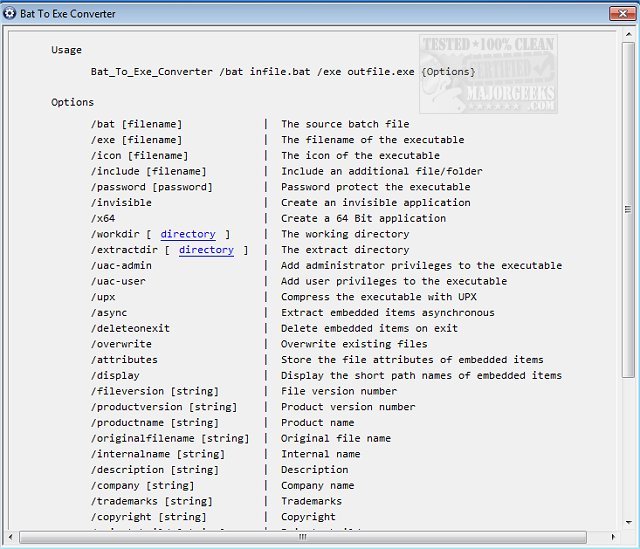Click the '/company [string]' option
Viewport: 640px width, 549px height.
pos(143,485)
